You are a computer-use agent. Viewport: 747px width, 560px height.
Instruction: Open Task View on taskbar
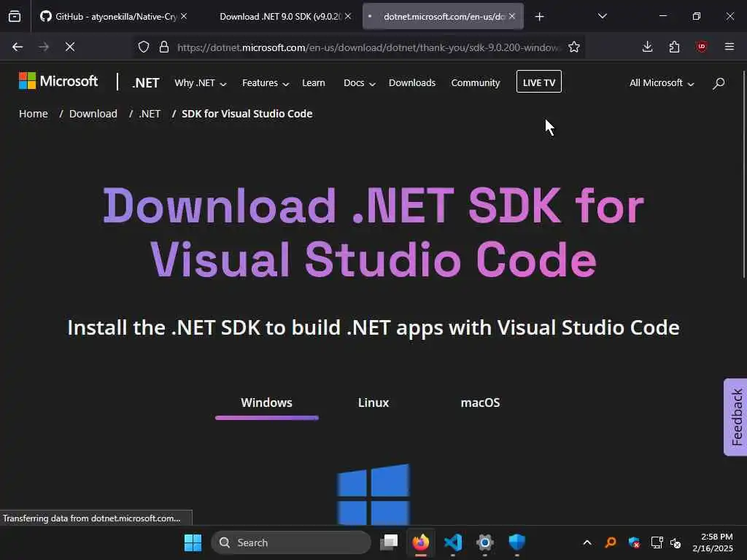pyautogui.click(x=390, y=542)
